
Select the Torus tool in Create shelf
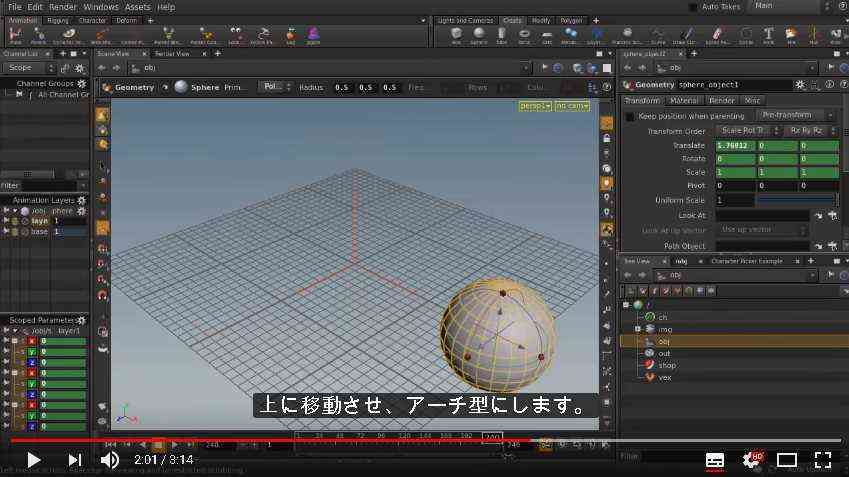(524, 35)
